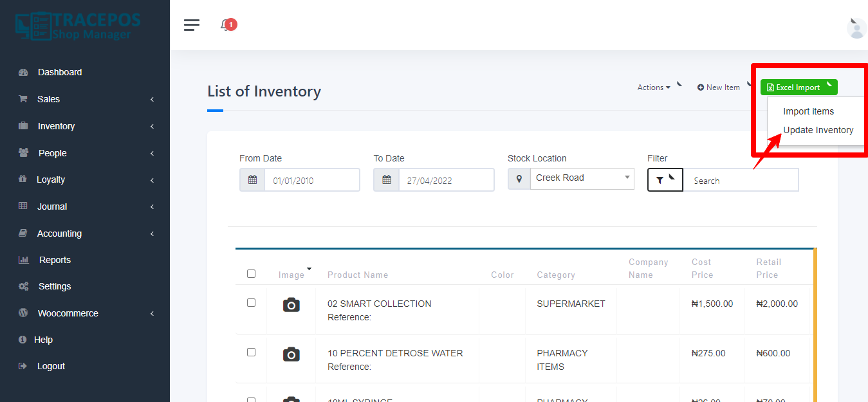
Task: Open the user profile avatar icon
Action: [856, 28]
